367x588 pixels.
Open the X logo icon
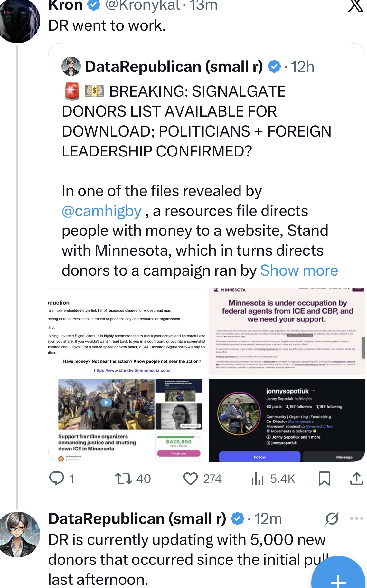[356, 6]
